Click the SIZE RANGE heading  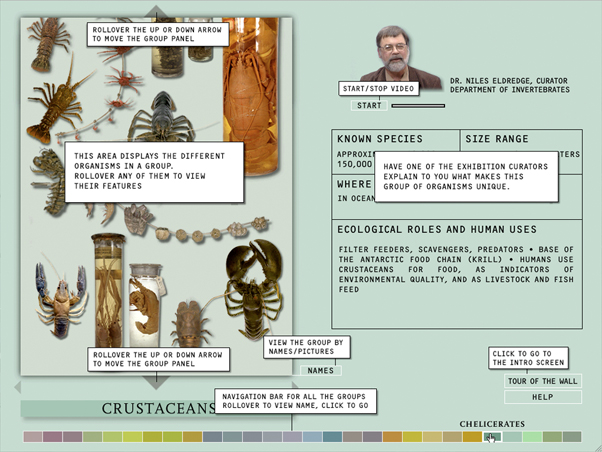[497, 139]
